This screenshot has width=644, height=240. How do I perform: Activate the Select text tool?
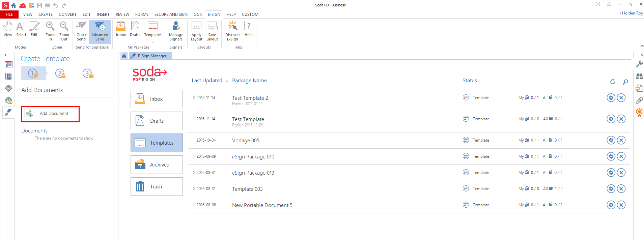pos(21,29)
